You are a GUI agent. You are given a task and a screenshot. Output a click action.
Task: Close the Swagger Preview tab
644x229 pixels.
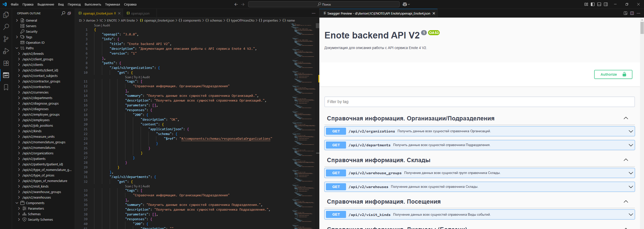coord(434,13)
